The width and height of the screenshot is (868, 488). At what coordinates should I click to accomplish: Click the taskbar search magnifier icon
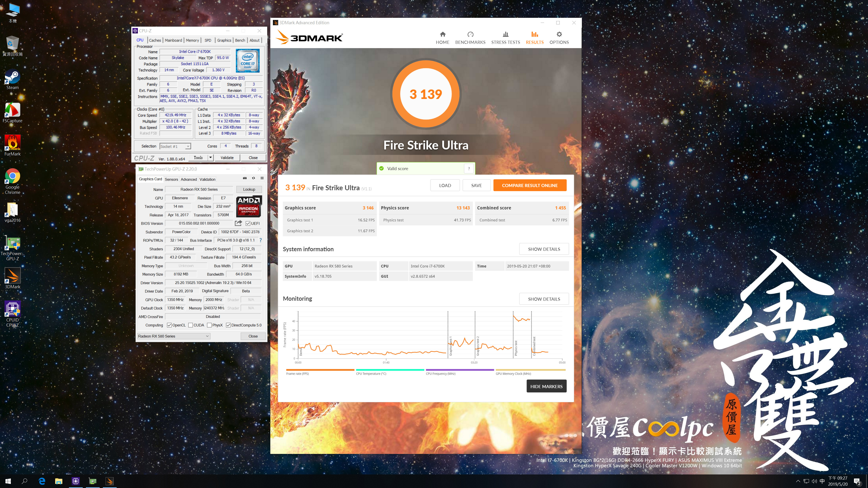click(x=24, y=481)
